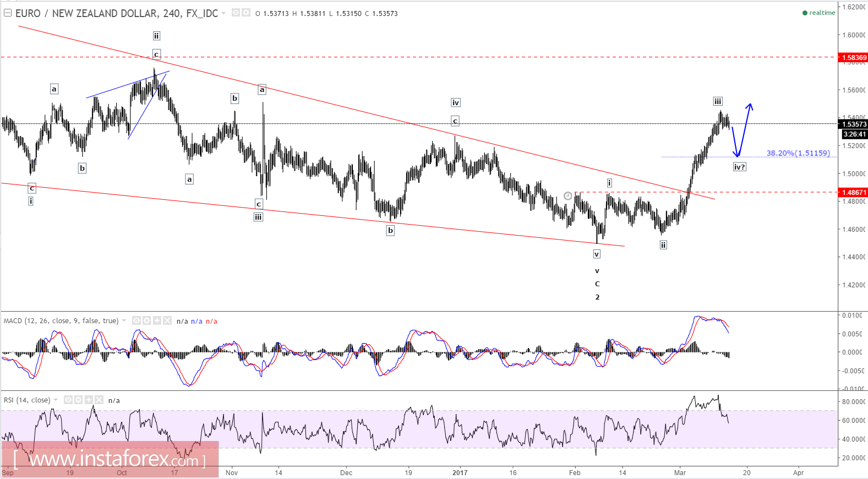The height and width of the screenshot is (479, 868).
Task: Click the Mar label on time axis
Action: (680, 472)
